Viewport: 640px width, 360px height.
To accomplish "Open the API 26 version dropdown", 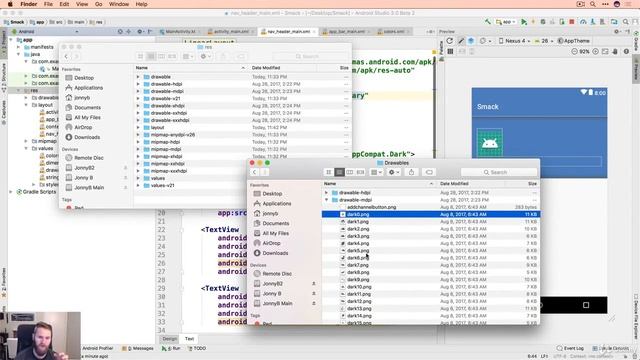I will point(543,41).
